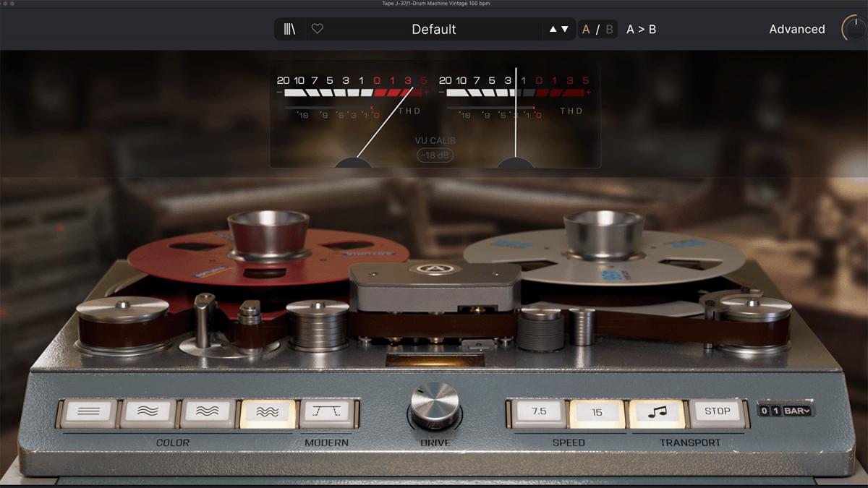Load the previous preset with the up arrow
Image resolution: width=868 pixels, height=488 pixels.
click(553, 30)
